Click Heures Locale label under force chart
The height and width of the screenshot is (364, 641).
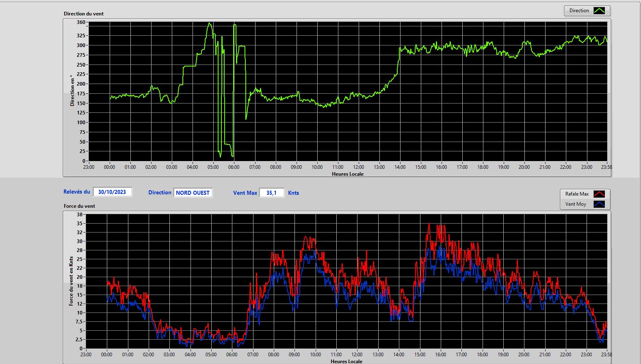pyautogui.click(x=346, y=361)
